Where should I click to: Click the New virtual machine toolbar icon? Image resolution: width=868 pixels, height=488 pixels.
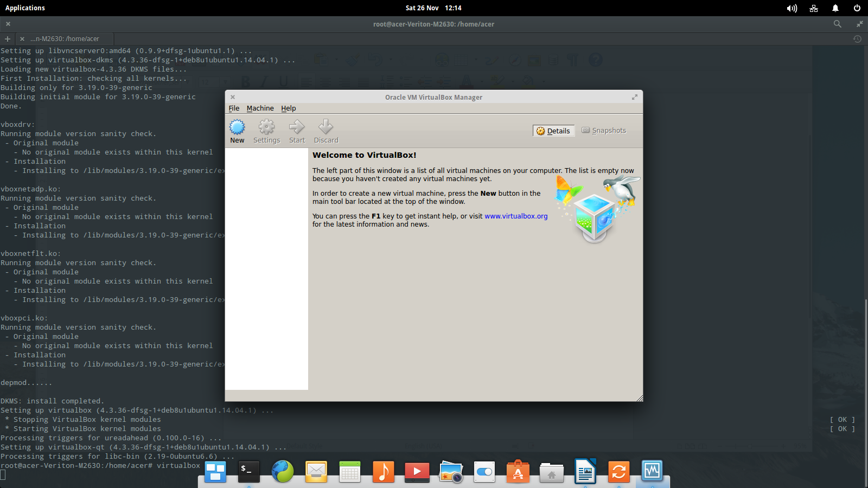click(237, 131)
